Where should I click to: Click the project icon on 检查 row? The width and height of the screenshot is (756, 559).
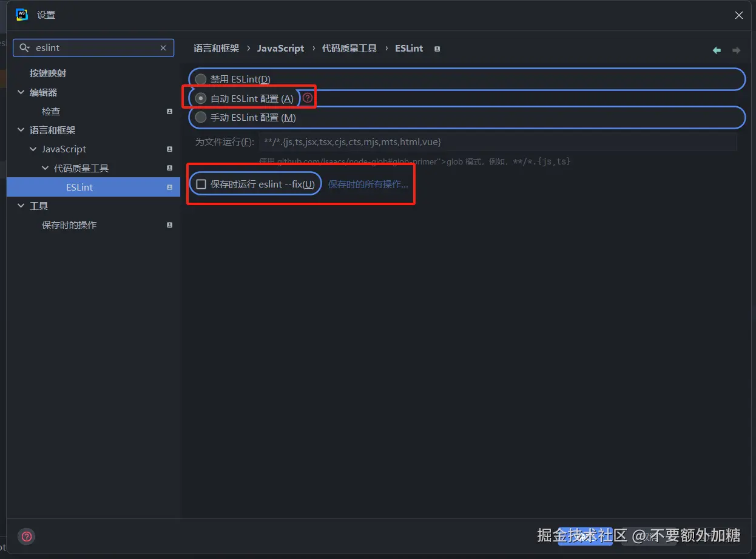click(170, 112)
